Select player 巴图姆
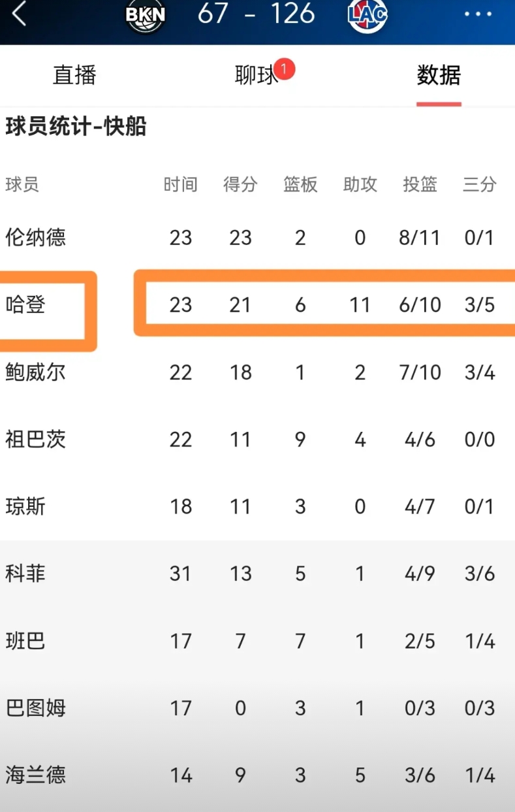 coord(36,707)
